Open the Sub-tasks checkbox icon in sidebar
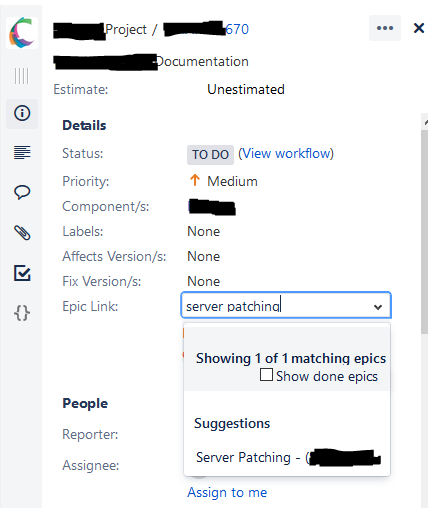Viewport: 428px width, 508px height. (22, 273)
